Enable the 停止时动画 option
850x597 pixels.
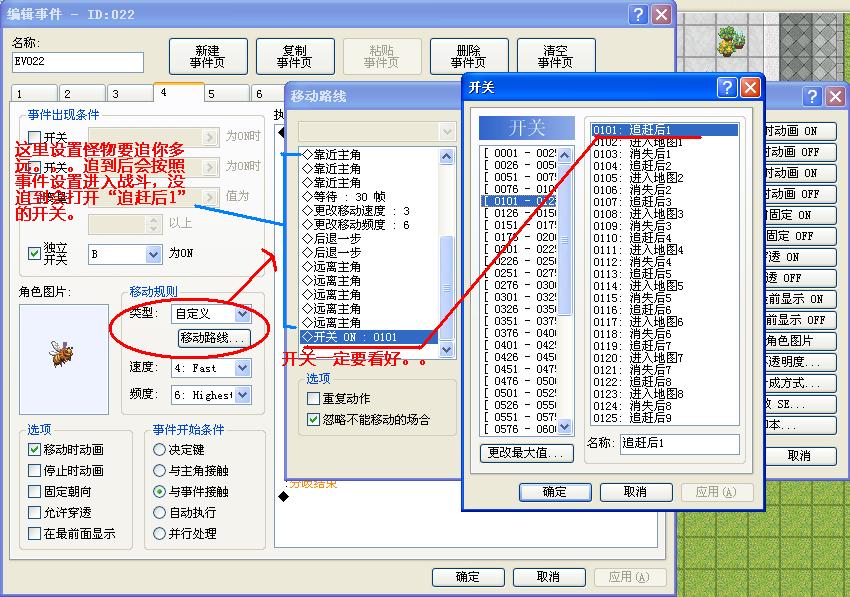point(34,470)
